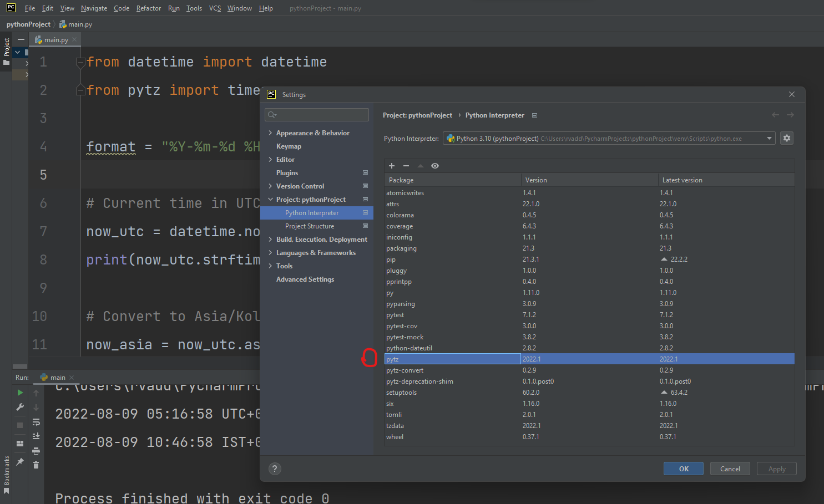Toggle show early releases eye icon

click(x=435, y=166)
